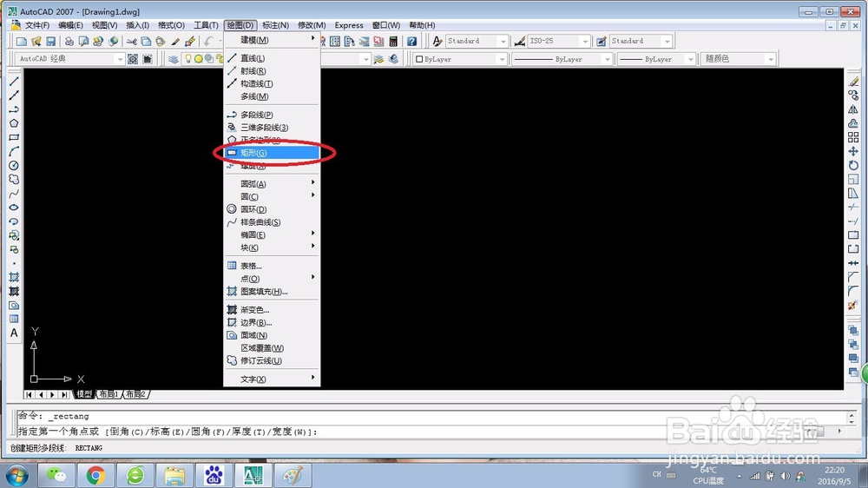Select the Multiline Text A tool

tap(14, 333)
